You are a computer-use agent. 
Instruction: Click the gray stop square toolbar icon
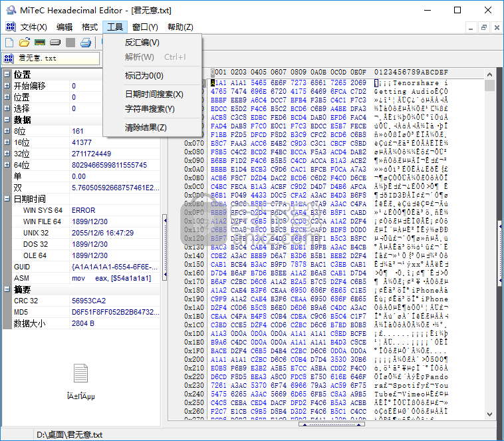70,43
